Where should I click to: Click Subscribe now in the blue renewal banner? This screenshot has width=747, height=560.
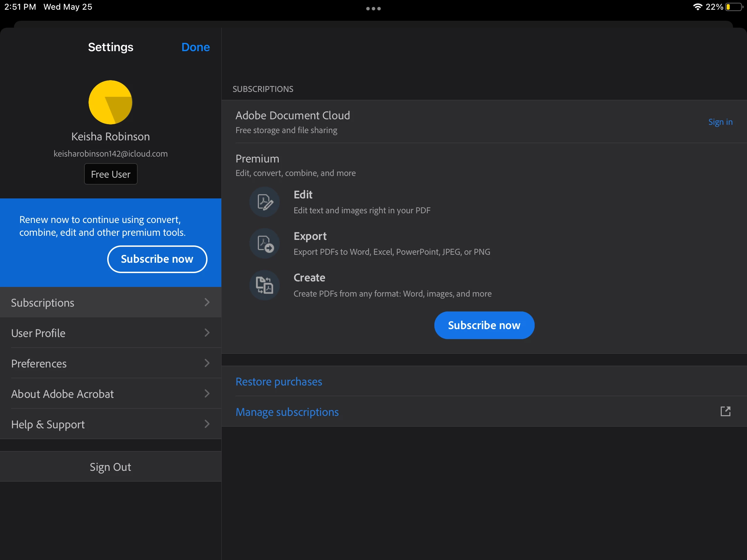157,259
